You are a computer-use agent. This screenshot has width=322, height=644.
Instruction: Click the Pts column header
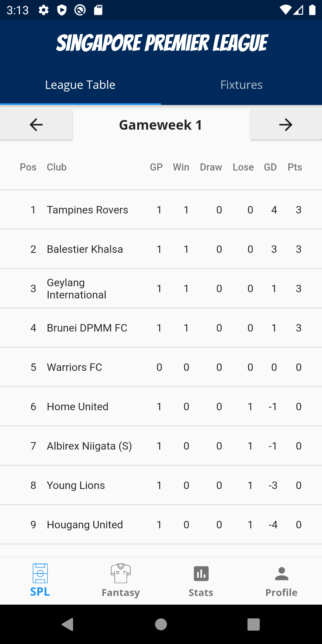(295, 167)
